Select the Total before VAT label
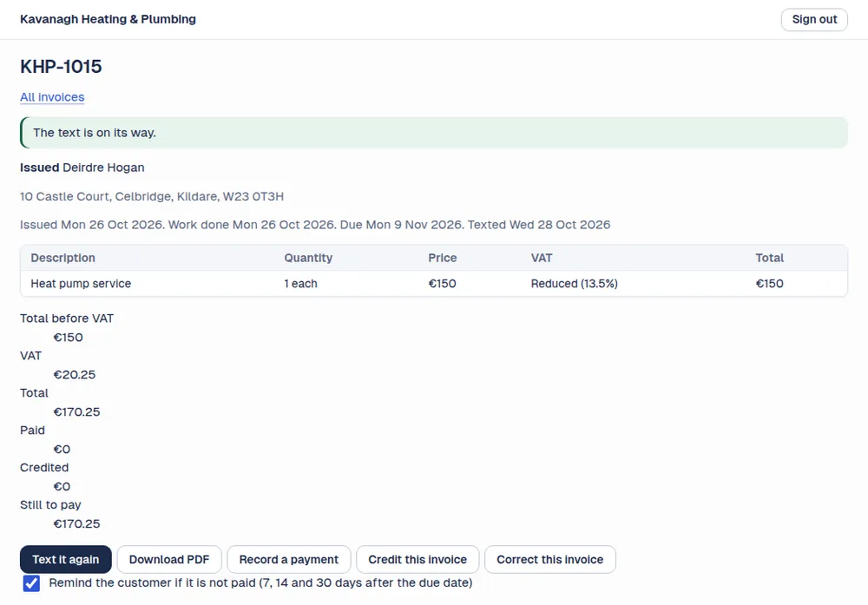The height and width of the screenshot is (605, 868). (67, 319)
